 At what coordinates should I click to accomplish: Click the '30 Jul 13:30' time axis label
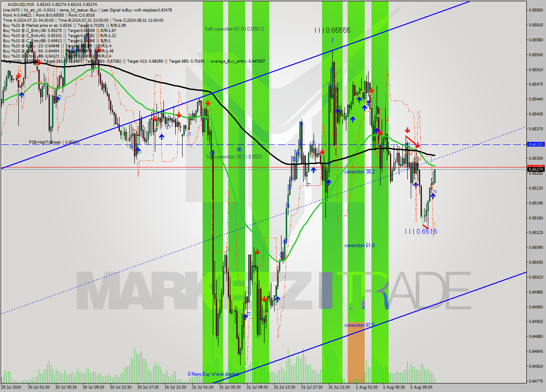tap(120, 387)
